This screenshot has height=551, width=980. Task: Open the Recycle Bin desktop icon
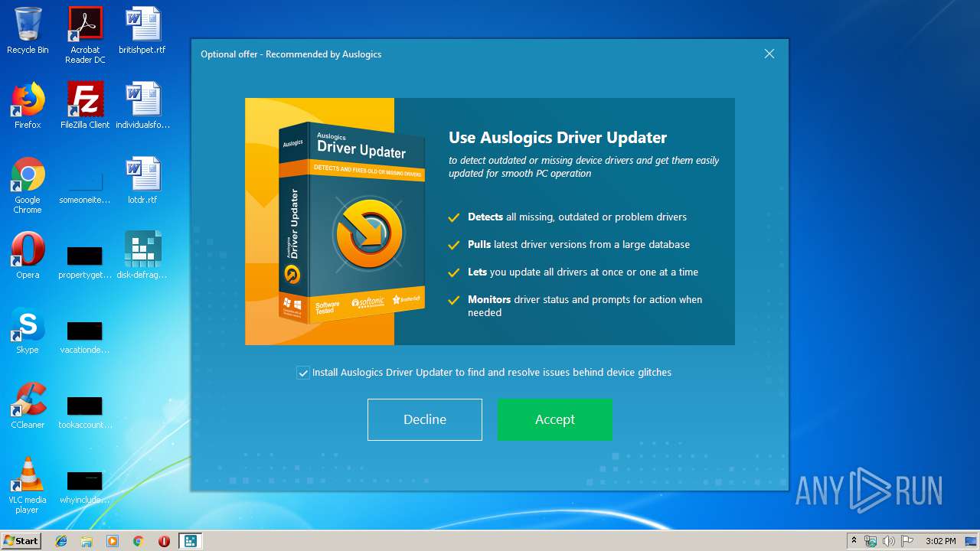[x=28, y=31]
